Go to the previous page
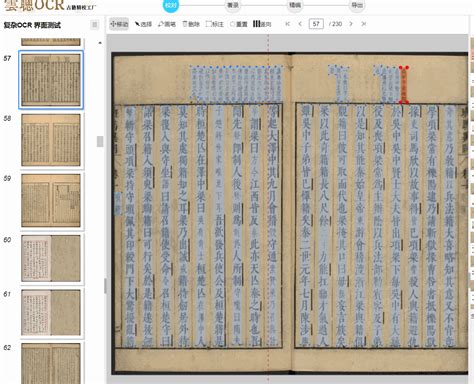The height and width of the screenshot is (384, 474). tap(300, 24)
